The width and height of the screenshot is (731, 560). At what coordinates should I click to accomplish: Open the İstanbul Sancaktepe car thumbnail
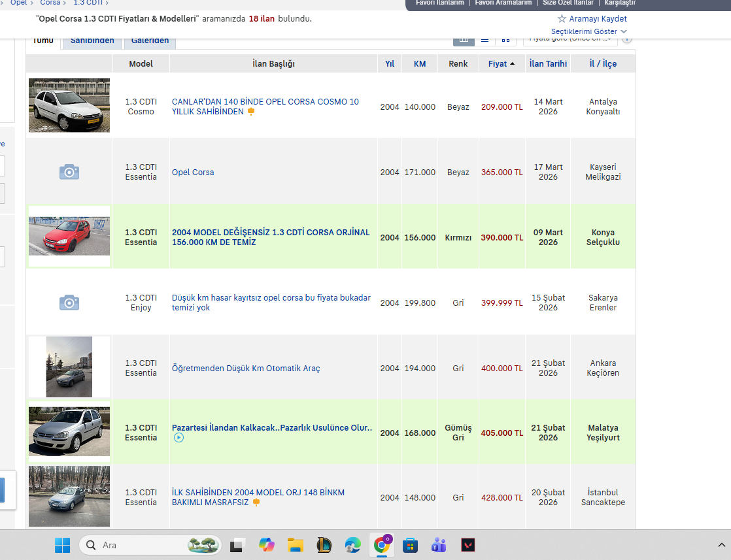pyautogui.click(x=69, y=496)
